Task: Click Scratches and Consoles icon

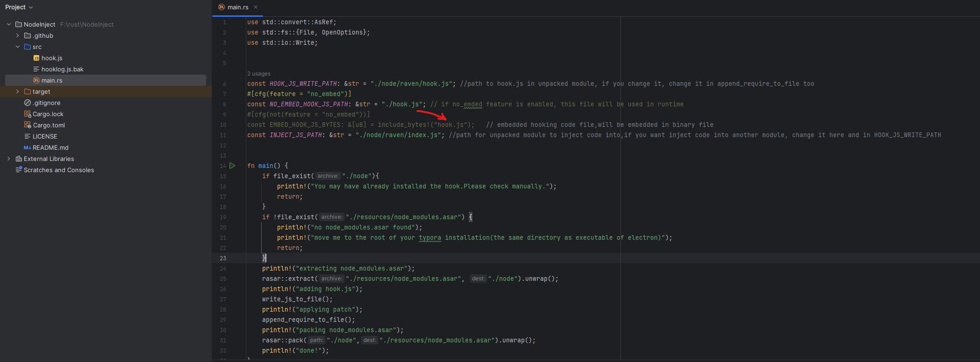Action: pyautogui.click(x=19, y=170)
